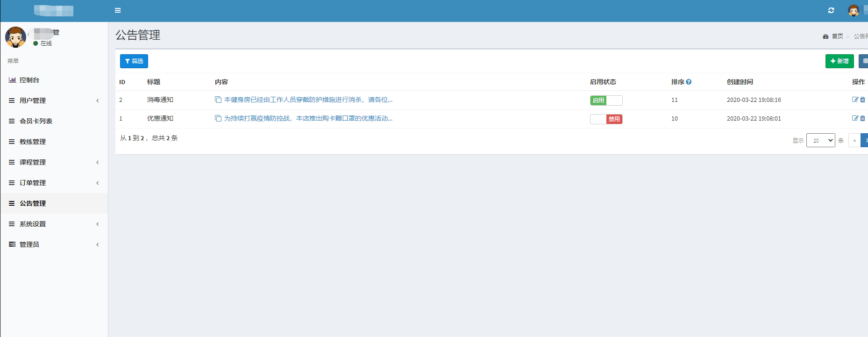Click the green 新增 button
Image resolution: width=868 pixels, height=337 pixels.
840,61
